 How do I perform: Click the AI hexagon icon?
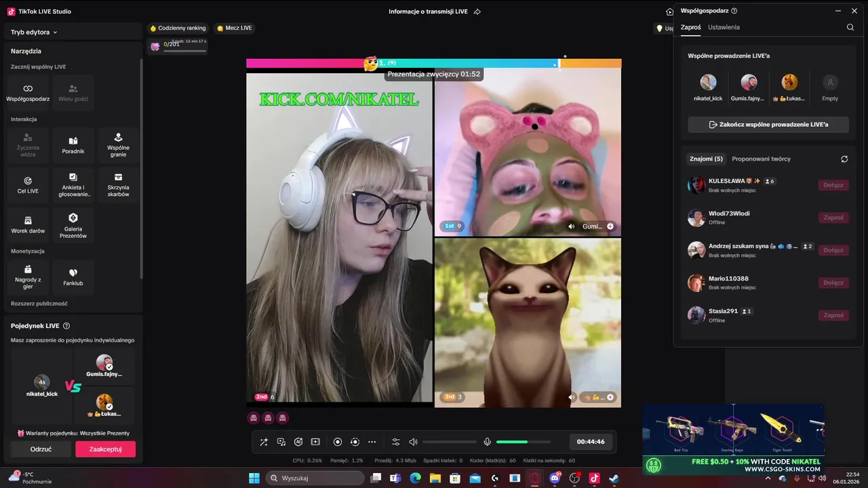click(298, 442)
